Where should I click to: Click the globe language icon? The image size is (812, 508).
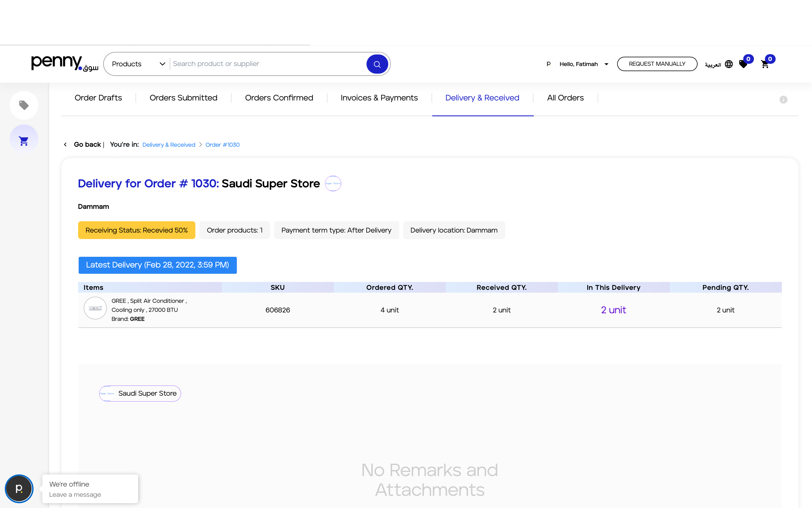(729, 64)
